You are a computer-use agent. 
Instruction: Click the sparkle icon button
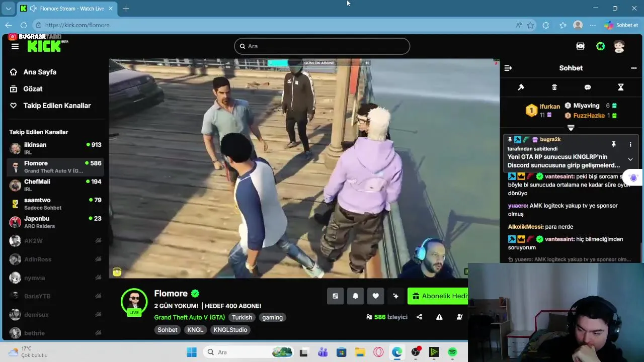(396, 296)
